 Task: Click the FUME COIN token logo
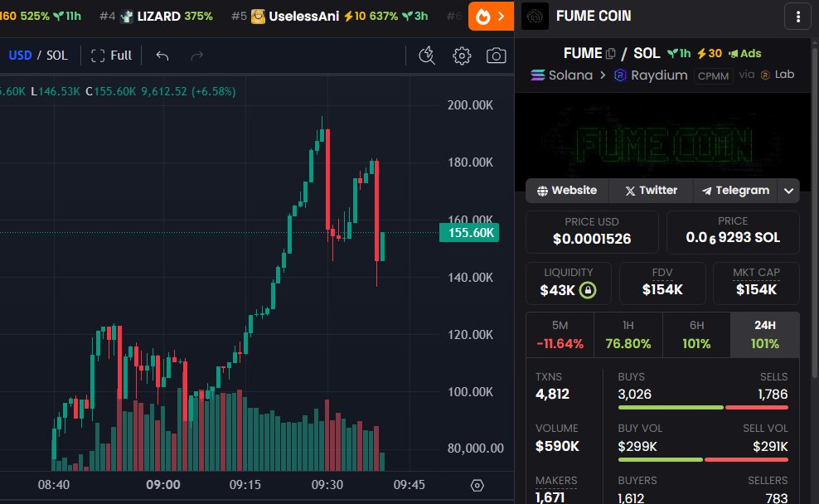coord(535,17)
